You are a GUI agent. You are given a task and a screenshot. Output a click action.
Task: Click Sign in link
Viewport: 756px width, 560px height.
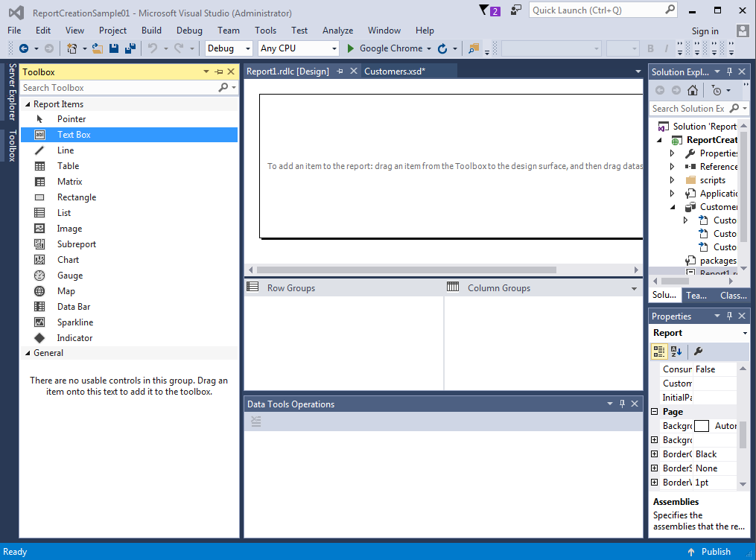click(705, 31)
